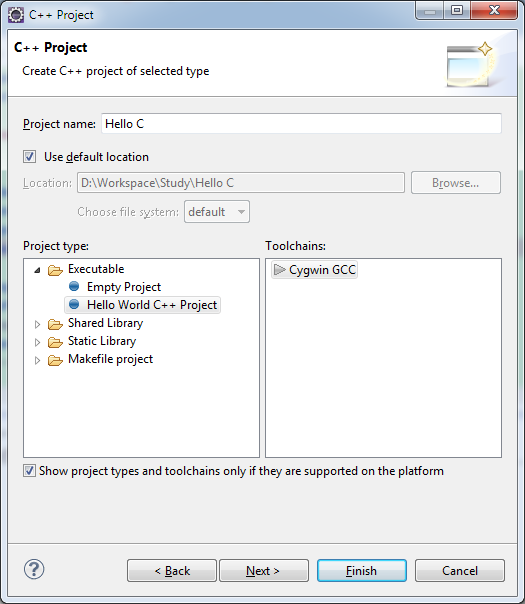Click the Makefile project folder icon
This screenshot has height=604, width=525.
(x=55, y=360)
